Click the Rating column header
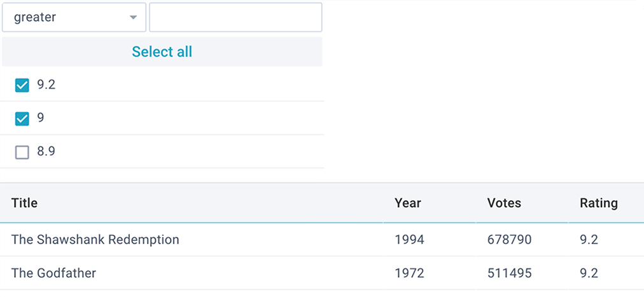The width and height of the screenshot is (644, 297). click(598, 203)
